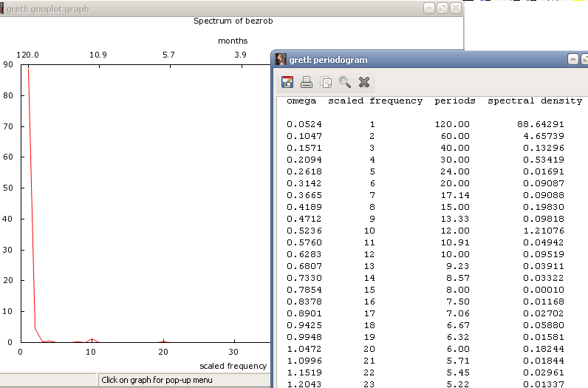Click the 5.7 months tick label

click(168, 55)
